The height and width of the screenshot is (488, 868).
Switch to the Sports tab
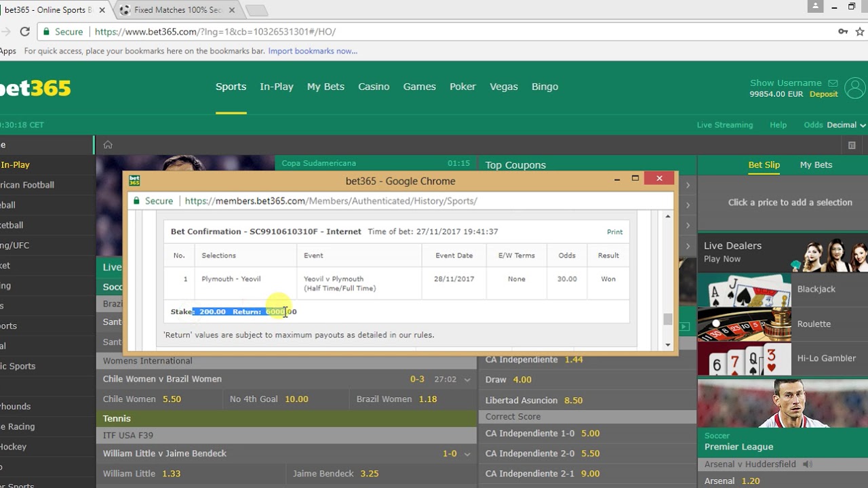coord(231,87)
